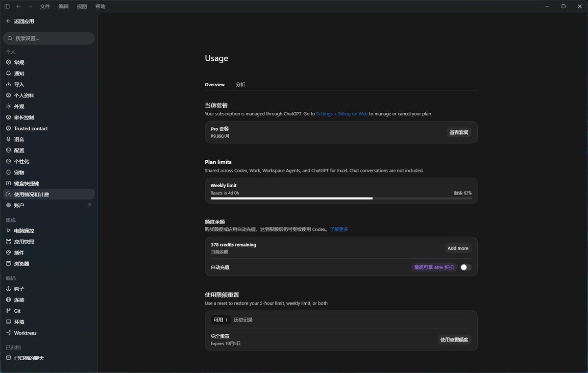Open the 编辑 menu

pyautogui.click(x=64, y=6)
